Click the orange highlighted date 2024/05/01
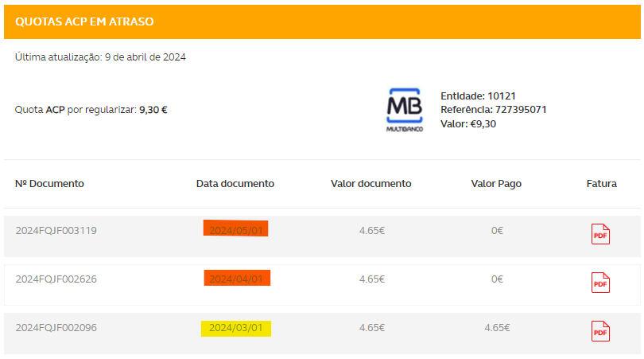 coord(235,230)
